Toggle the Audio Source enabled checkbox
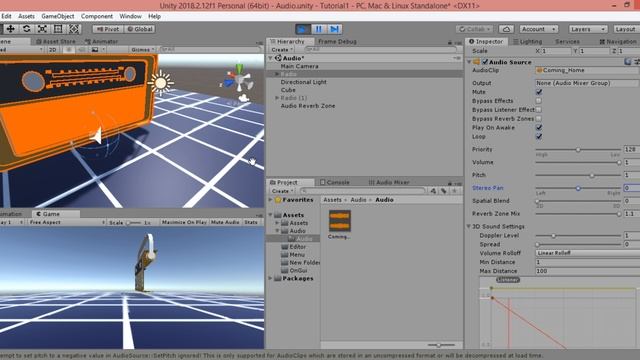 pos(485,62)
